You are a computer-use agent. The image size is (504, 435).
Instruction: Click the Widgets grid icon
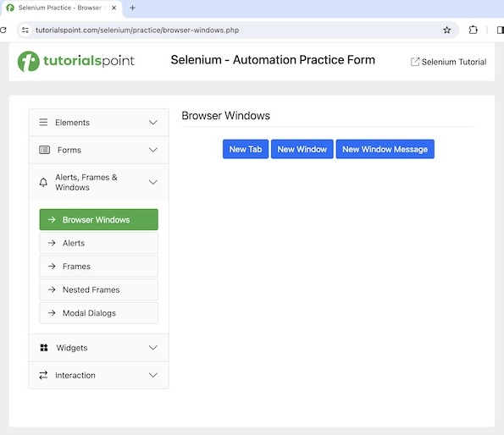click(x=44, y=348)
